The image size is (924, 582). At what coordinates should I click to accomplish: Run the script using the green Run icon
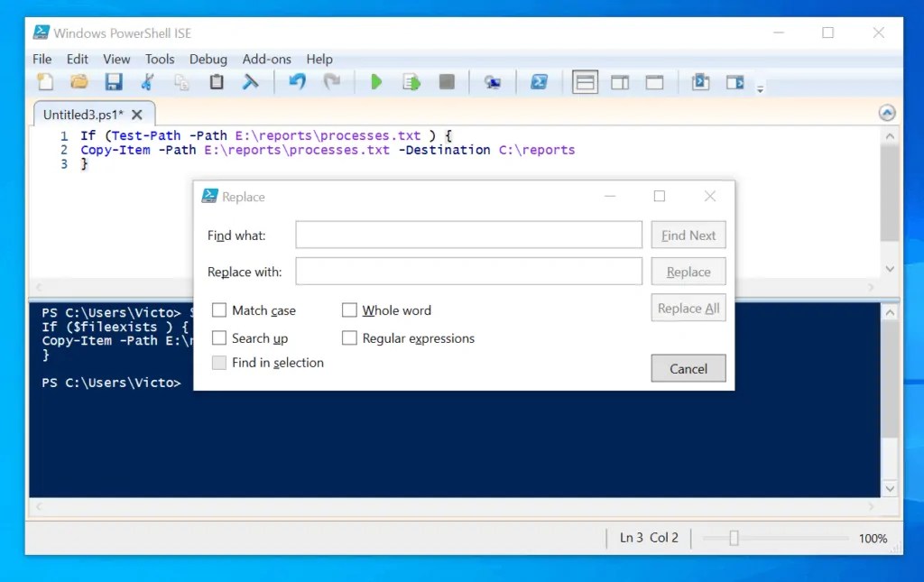click(x=376, y=81)
